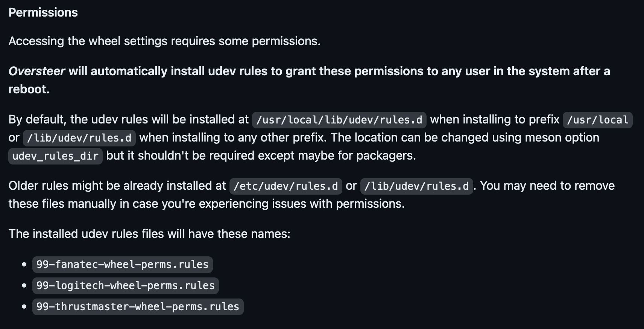This screenshot has height=329, width=644.
Task: Click the /etc/udev/rules.d code snippet
Action: tap(286, 186)
